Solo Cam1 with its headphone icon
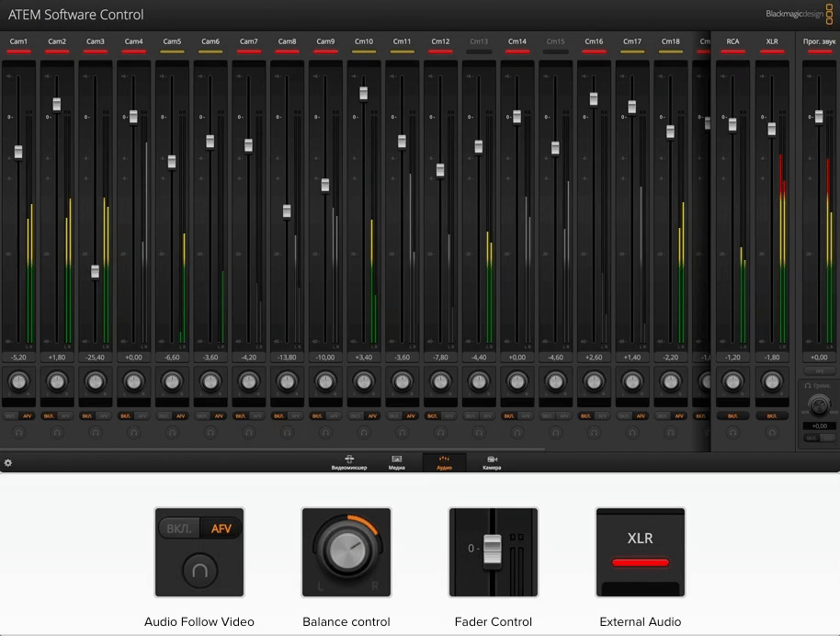Image resolution: width=840 pixels, height=636 pixels. pyautogui.click(x=18, y=431)
